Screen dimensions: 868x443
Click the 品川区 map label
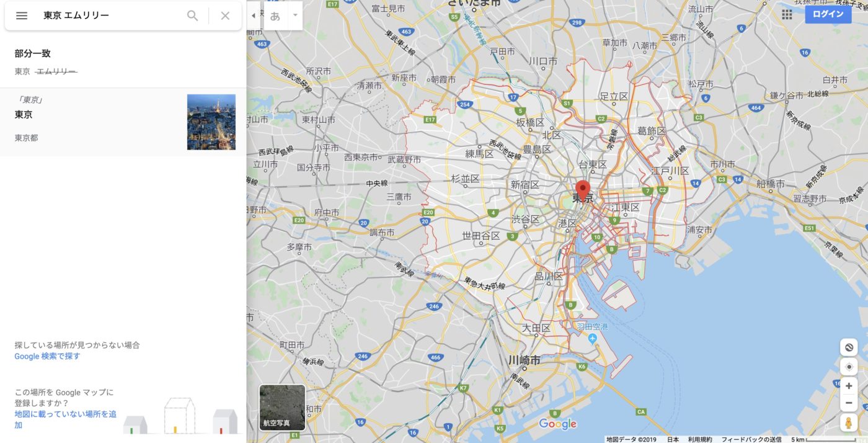pyautogui.click(x=549, y=277)
